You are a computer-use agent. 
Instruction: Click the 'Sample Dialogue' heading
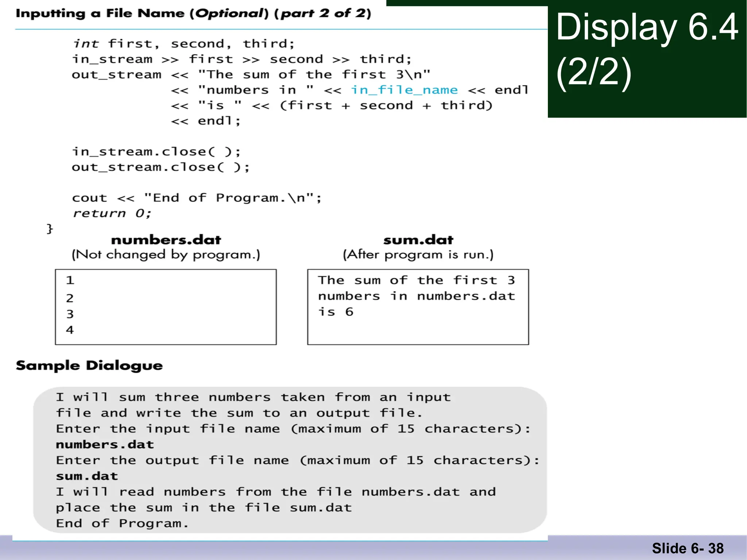(89, 366)
